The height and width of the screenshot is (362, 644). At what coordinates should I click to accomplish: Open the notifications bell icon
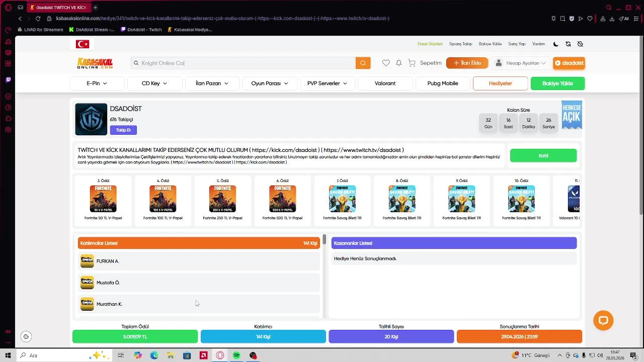click(398, 63)
